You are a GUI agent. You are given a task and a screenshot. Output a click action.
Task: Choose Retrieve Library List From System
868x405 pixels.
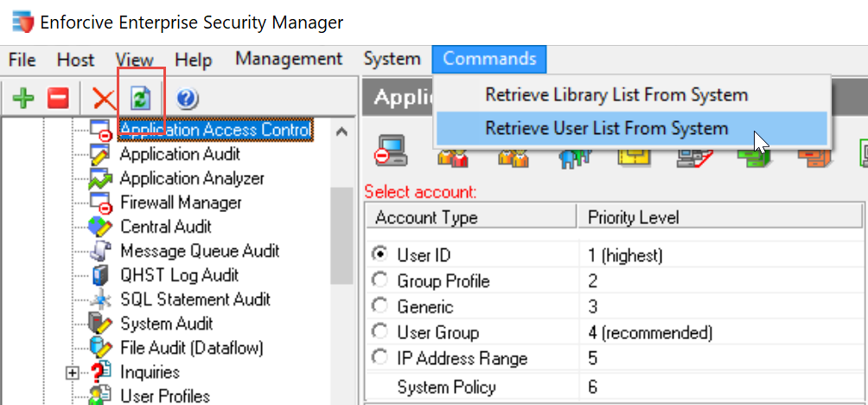pos(631,95)
